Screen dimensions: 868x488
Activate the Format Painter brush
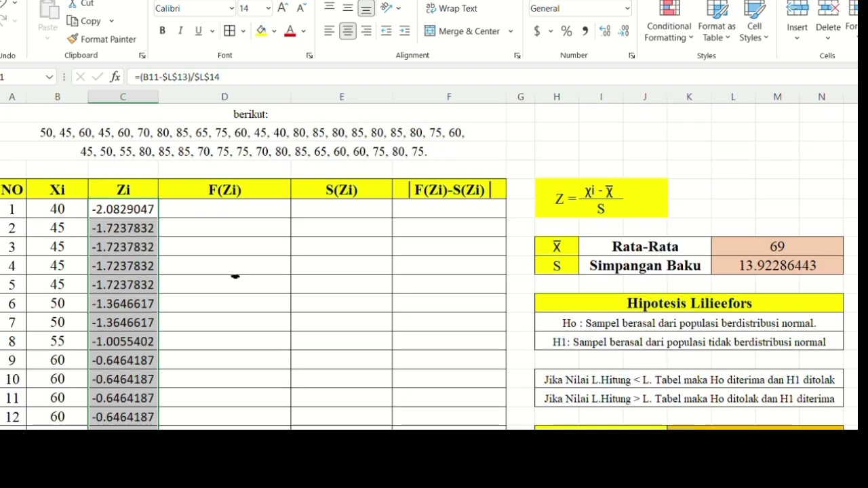click(102, 39)
